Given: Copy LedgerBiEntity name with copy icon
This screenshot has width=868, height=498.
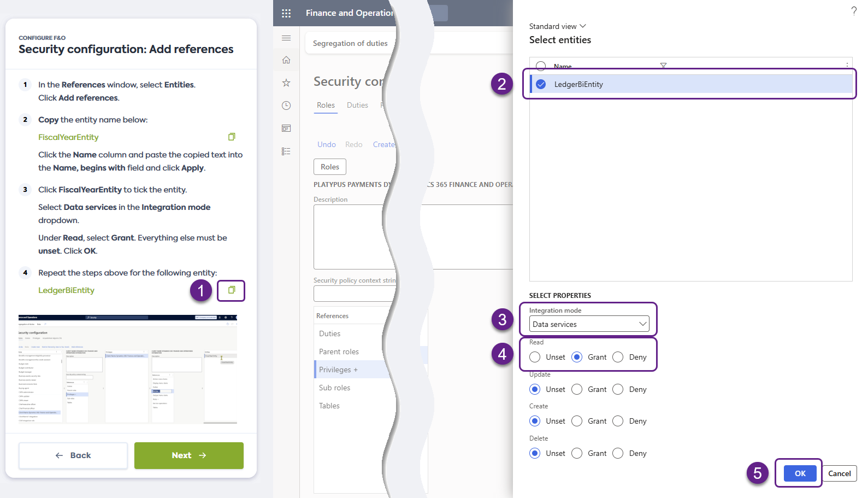Looking at the screenshot, I should tap(231, 290).
